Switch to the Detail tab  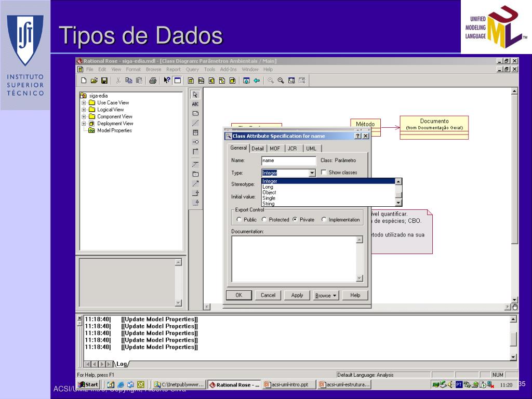pos(258,149)
